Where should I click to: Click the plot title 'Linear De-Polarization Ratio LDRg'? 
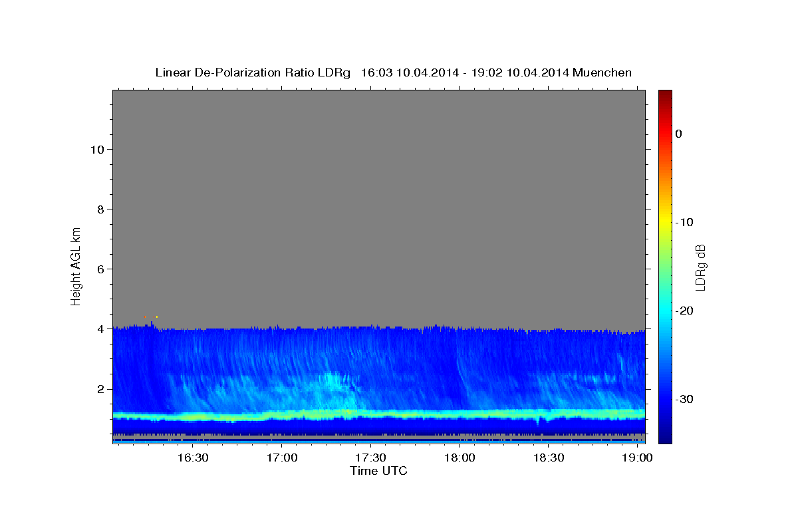point(253,72)
